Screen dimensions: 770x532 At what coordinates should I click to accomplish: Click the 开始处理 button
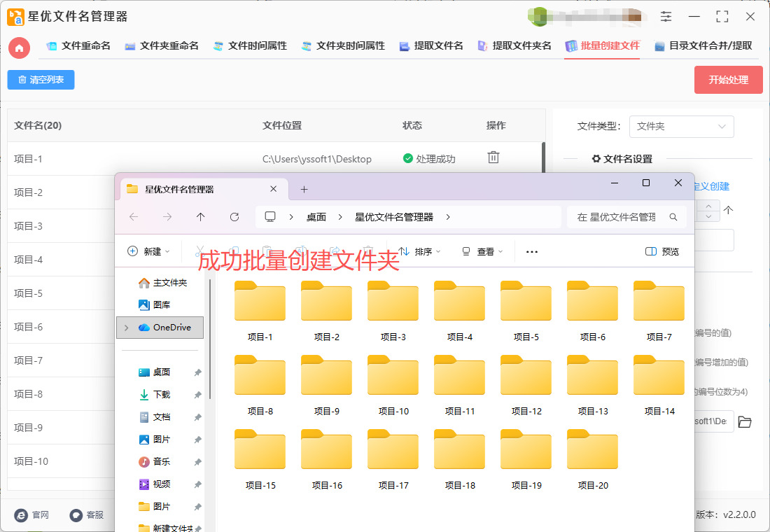click(728, 80)
